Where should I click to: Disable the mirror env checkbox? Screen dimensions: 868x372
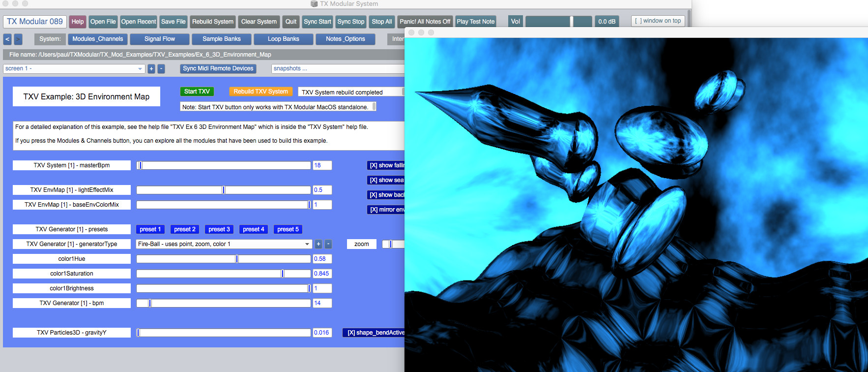point(386,210)
